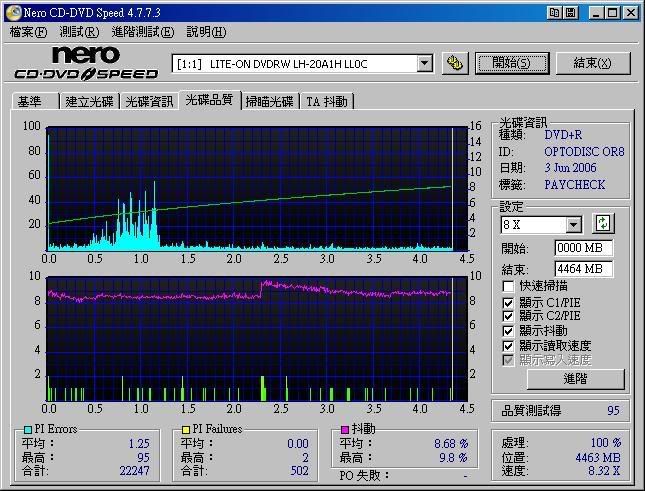This screenshot has width=645, height=491.
Task: Click the 結束 4464 MB input field
Action: [x=583, y=269]
